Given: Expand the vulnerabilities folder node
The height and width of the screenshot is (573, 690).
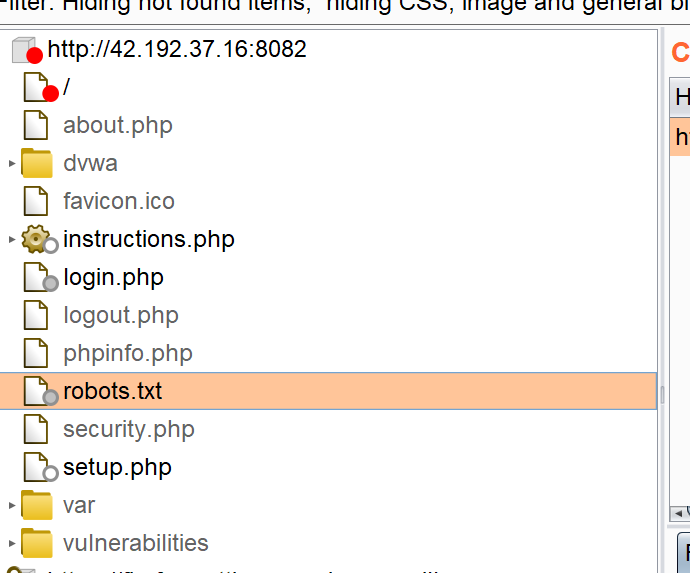Looking at the screenshot, I should 12,543.
